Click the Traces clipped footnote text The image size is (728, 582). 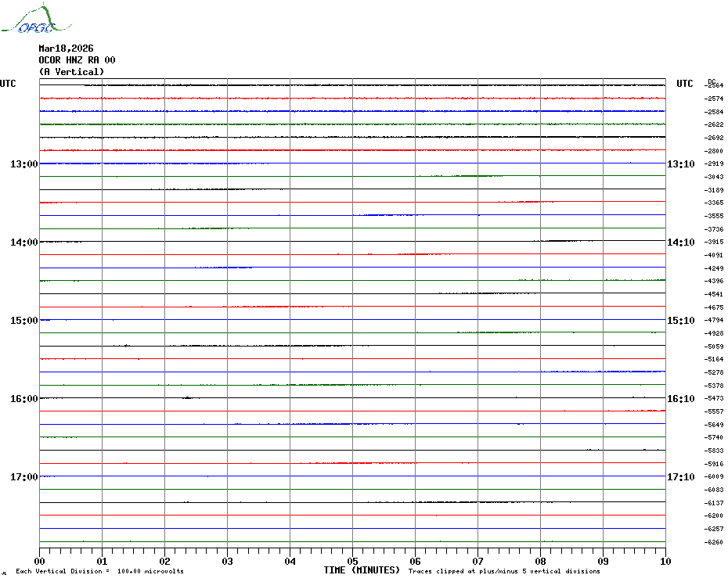click(x=503, y=572)
